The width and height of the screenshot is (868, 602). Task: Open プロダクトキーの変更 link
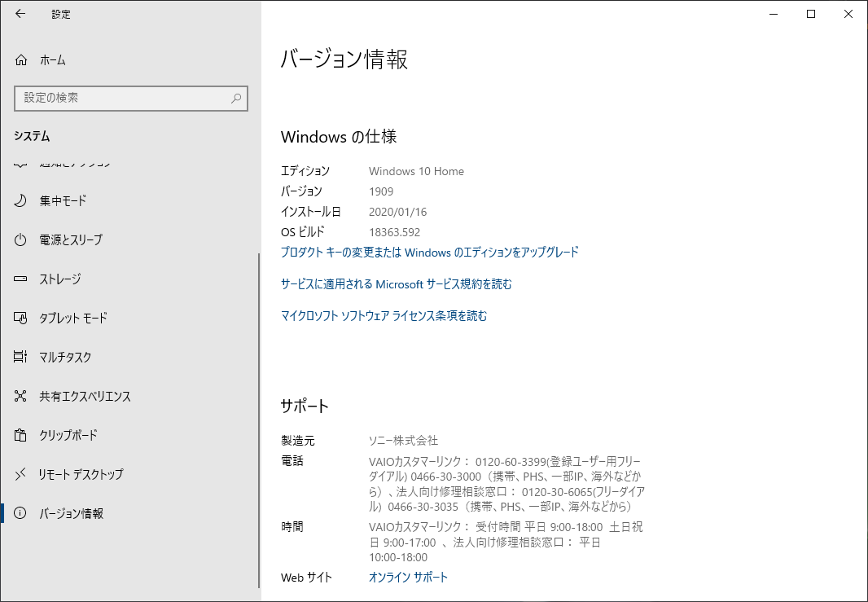click(x=427, y=253)
